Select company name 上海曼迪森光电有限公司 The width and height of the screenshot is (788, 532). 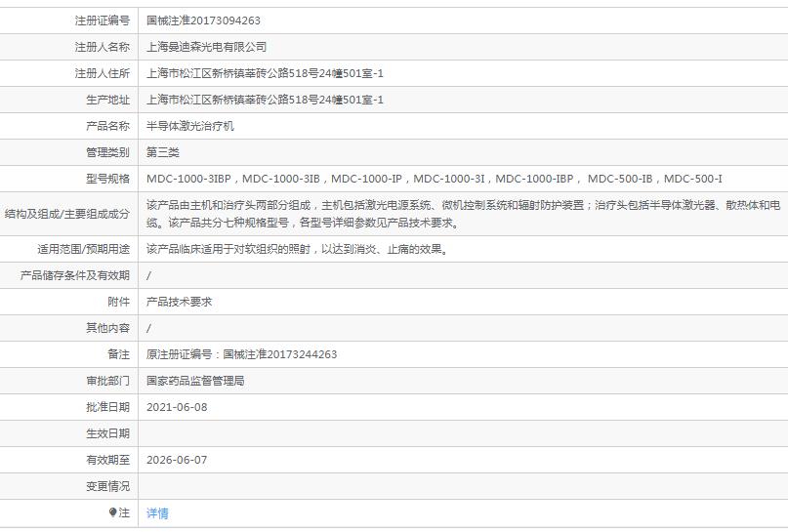(x=206, y=47)
